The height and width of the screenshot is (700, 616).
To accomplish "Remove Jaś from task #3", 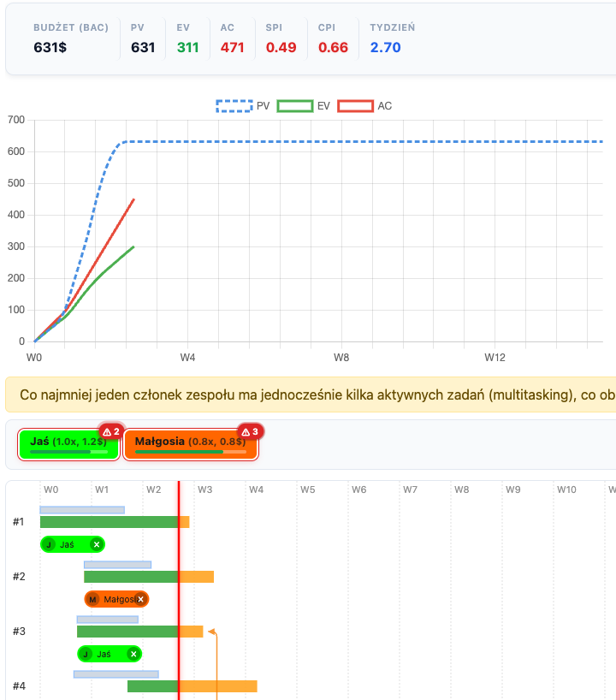I will (x=133, y=655).
